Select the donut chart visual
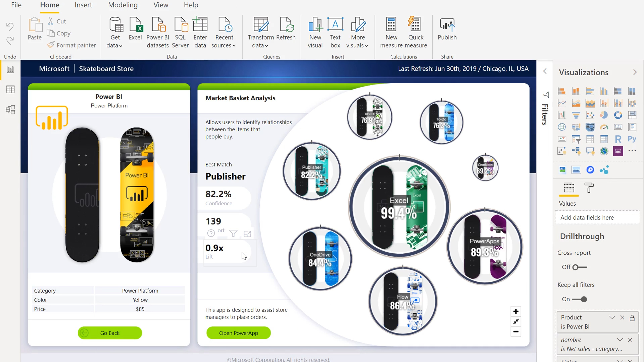644x362 pixels. click(x=618, y=115)
